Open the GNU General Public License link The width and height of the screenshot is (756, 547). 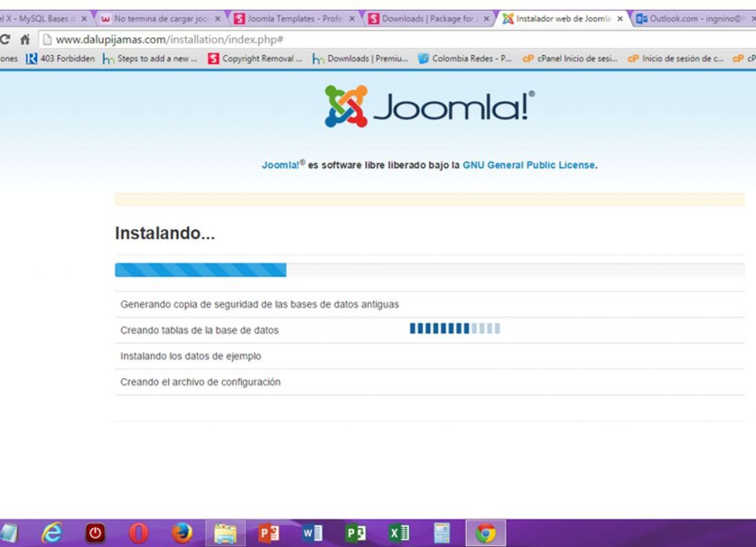(529, 166)
